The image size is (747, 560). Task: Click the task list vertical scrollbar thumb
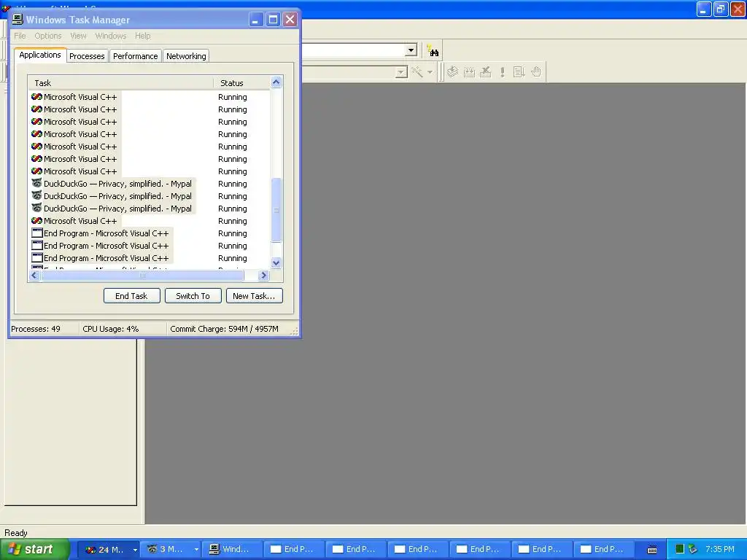276,210
